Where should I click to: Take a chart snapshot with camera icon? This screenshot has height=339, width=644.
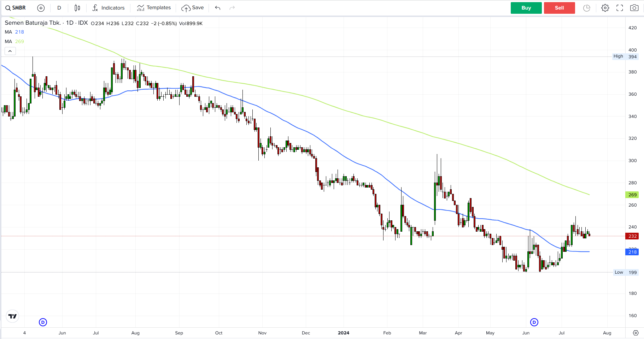pos(634,8)
